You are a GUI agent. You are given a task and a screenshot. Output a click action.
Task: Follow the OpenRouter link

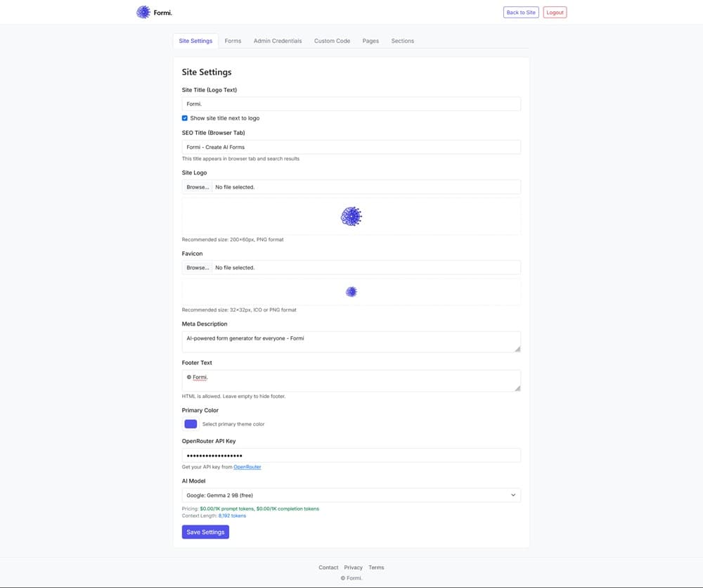pyautogui.click(x=247, y=467)
